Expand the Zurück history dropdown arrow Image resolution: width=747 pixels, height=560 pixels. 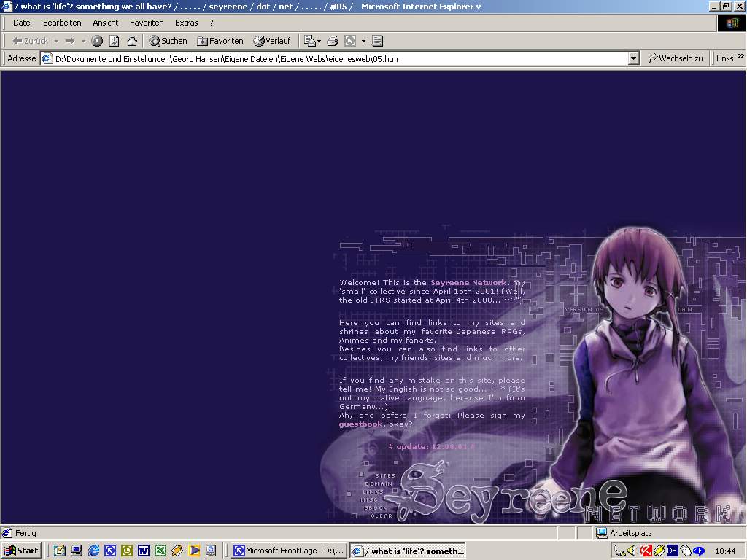pos(57,41)
